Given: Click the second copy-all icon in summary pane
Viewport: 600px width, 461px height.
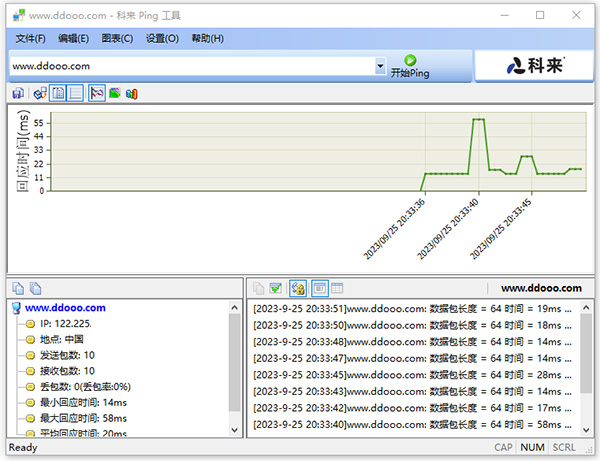Looking at the screenshot, I should 36,288.
